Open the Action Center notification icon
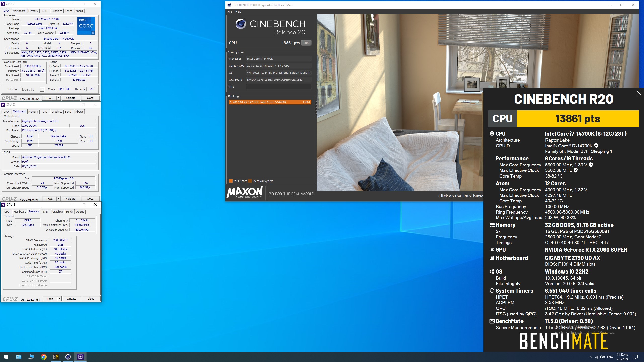The height and width of the screenshot is (362, 644). [x=636, y=357]
